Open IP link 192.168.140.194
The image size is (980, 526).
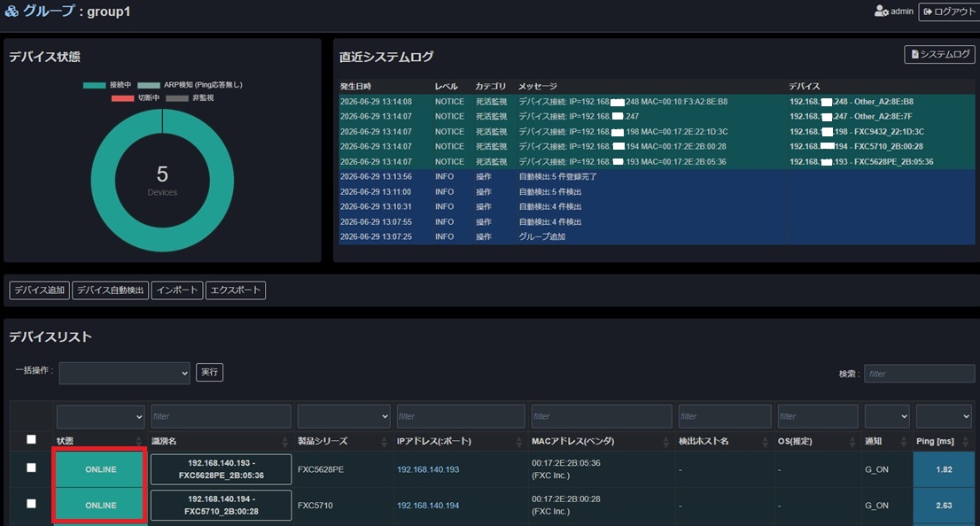tap(428, 506)
